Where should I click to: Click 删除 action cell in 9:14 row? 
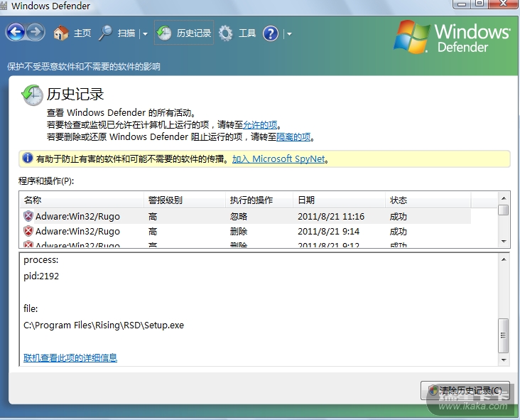click(x=239, y=231)
